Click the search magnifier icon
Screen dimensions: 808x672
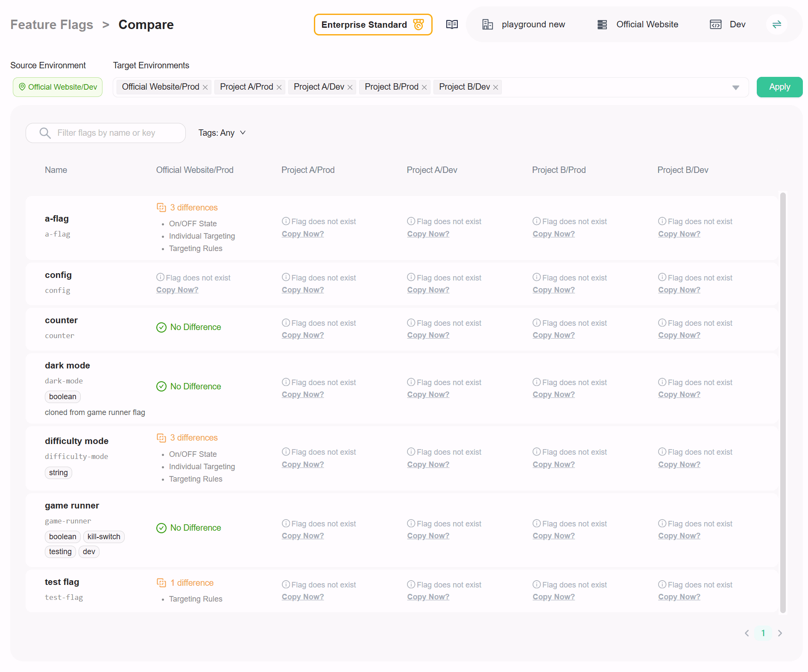(45, 133)
